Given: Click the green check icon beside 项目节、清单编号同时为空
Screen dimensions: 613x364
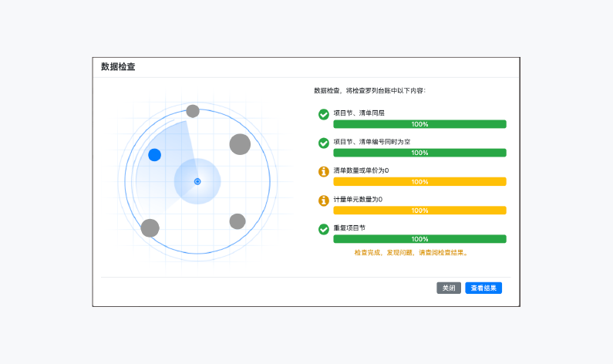Looking at the screenshot, I should click(x=324, y=143).
